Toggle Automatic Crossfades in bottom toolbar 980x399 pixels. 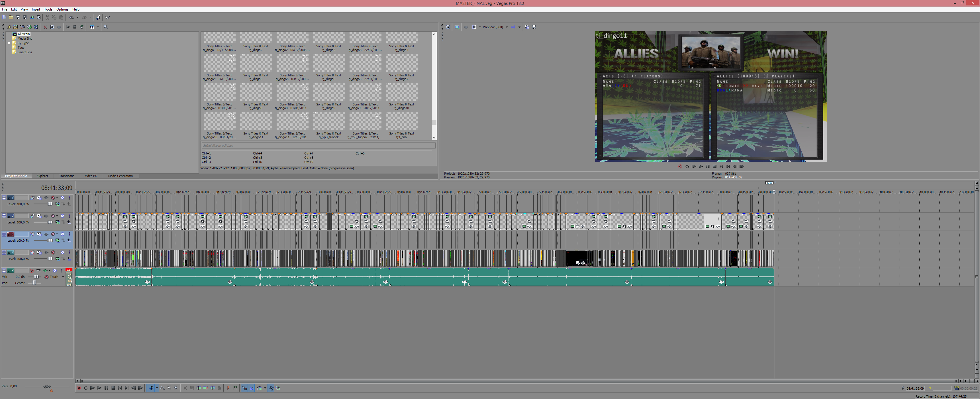click(x=252, y=388)
